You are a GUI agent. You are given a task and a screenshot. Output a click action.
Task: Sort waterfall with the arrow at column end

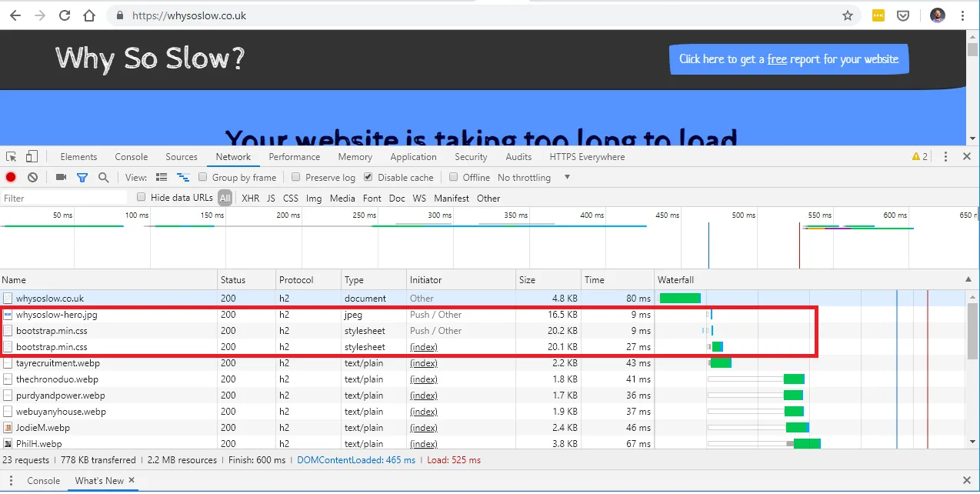968,280
